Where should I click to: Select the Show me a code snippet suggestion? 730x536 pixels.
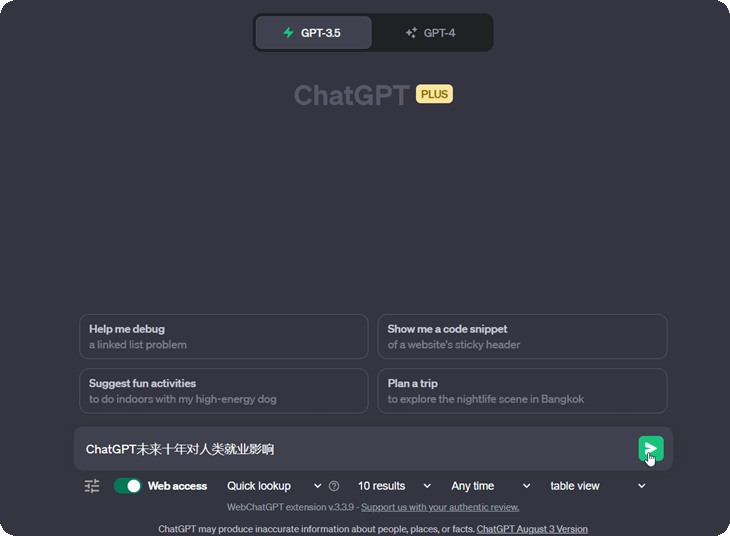point(522,336)
